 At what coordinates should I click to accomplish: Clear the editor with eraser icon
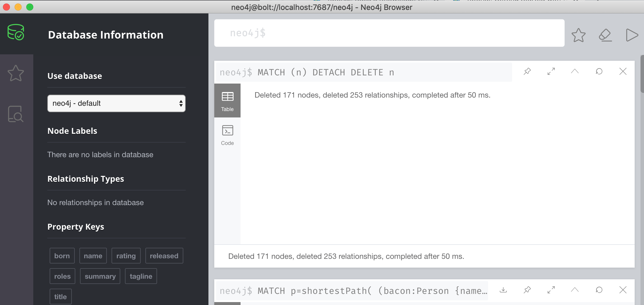pyautogui.click(x=605, y=35)
